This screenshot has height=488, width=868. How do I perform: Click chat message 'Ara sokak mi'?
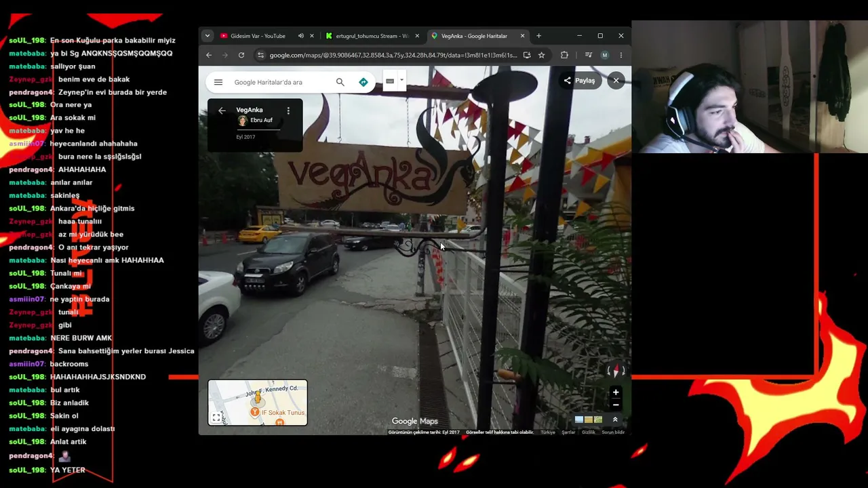pyautogui.click(x=73, y=118)
